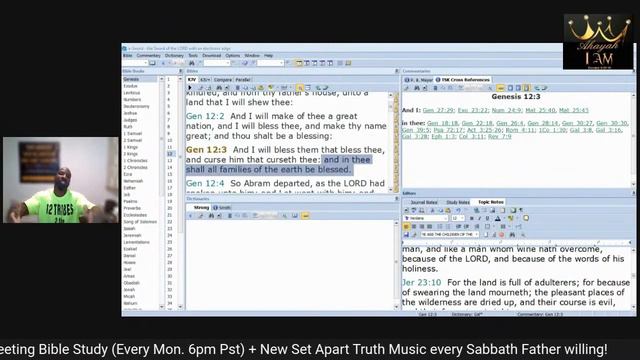Image resolution: width=640 pixels, height=360 pixels.
Task: Open the Commentary menu
Action: pos(149,56)
